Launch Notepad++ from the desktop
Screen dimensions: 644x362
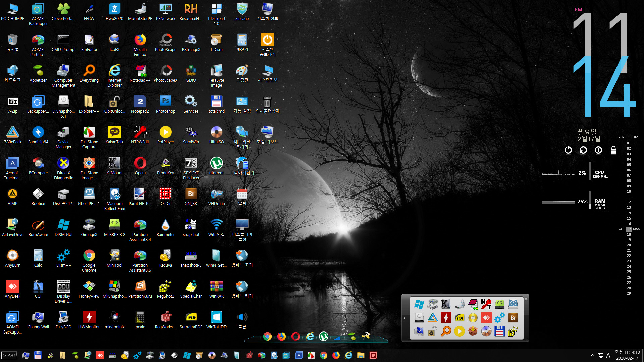[140, 73]
